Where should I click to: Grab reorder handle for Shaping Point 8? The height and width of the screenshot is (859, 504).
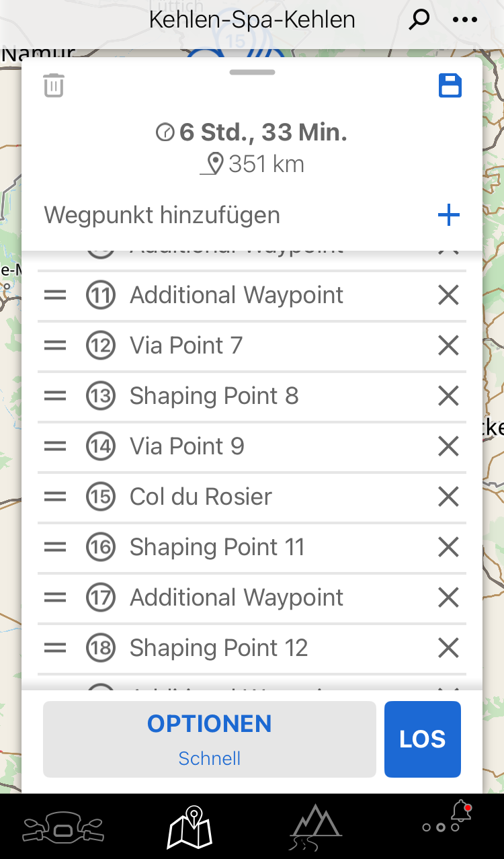point(55,396)
